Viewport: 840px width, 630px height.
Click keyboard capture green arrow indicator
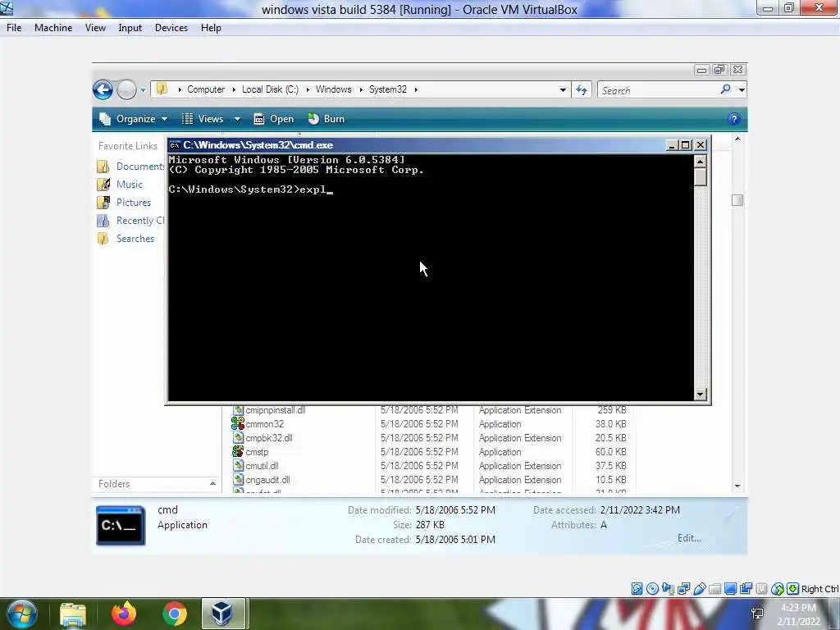793,589
